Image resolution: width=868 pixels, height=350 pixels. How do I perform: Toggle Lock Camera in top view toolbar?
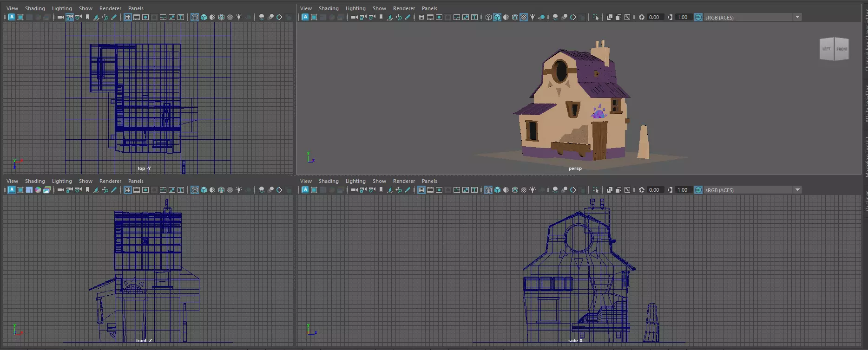(69, 17)
